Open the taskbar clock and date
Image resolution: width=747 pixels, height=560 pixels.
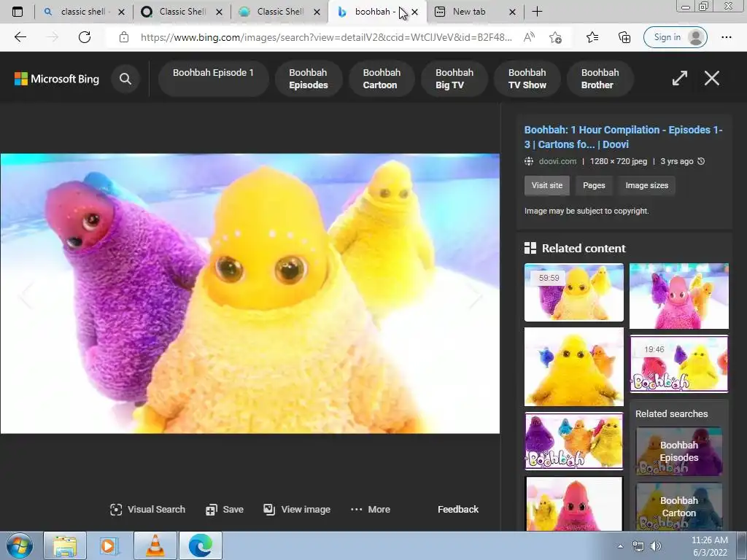(709, 546)
